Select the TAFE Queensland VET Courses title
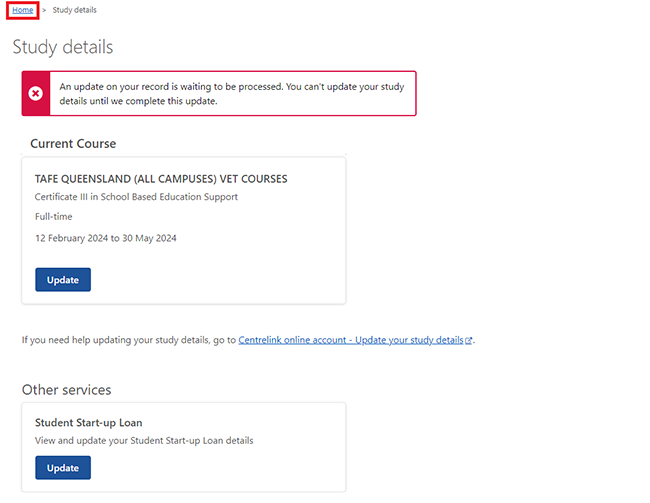650x503 pixels. (161, 179)
